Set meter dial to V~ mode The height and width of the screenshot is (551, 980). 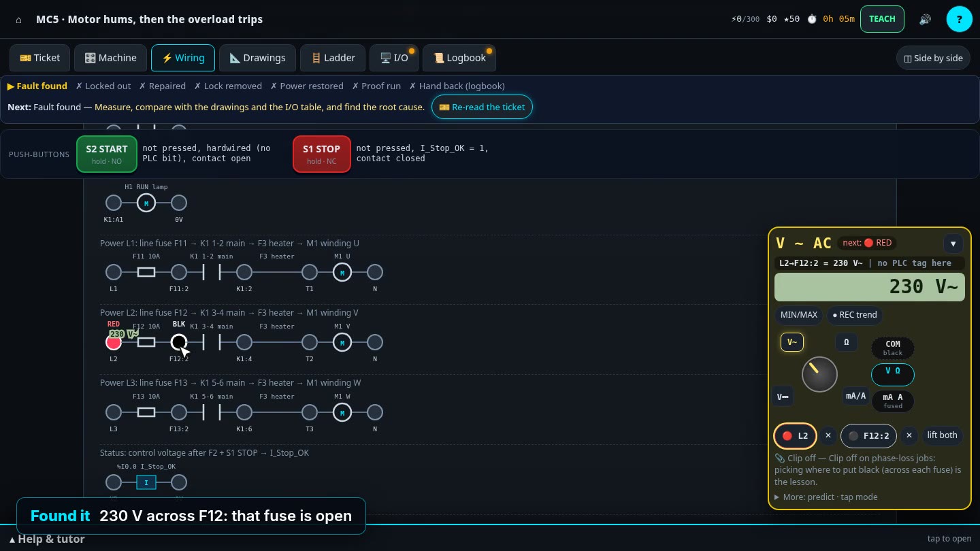[792, 342]
